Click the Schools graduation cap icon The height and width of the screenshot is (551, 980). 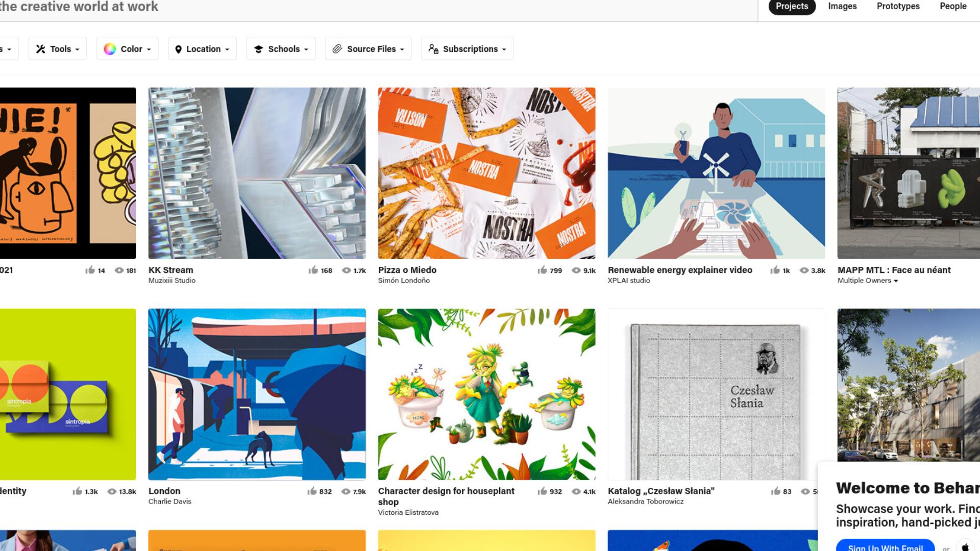(x=258, y=49)
